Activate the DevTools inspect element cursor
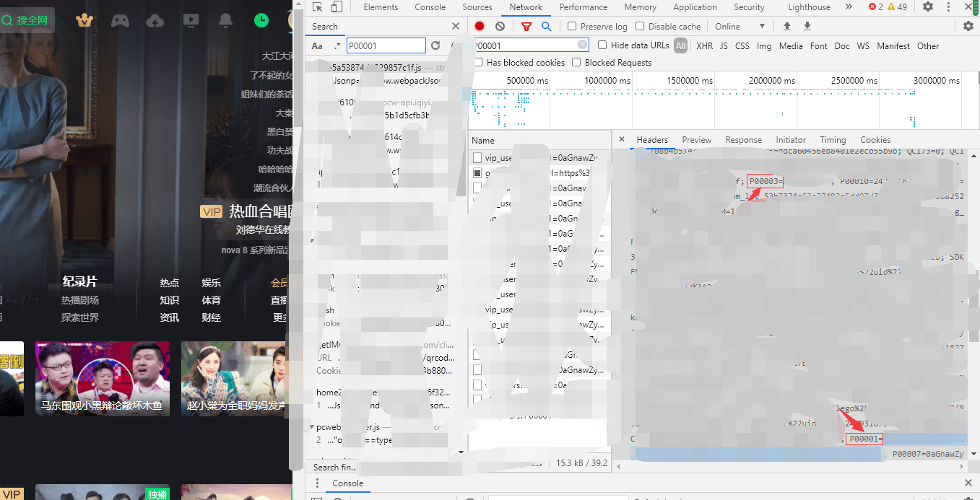980x500 pixels. click(318, 7)
